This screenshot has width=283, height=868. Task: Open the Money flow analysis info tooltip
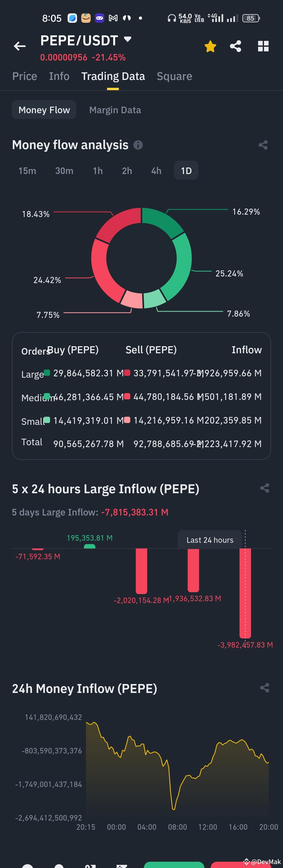[138, 145]
